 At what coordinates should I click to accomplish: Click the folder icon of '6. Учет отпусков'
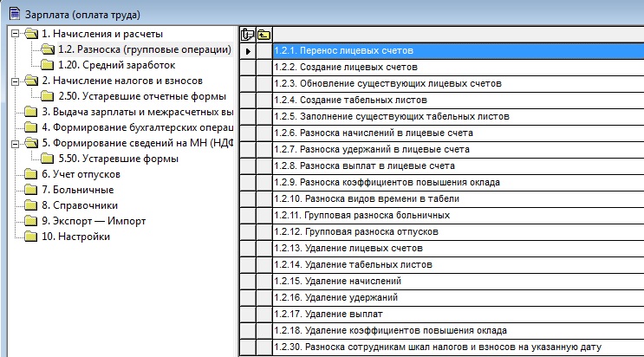point(32,174)
